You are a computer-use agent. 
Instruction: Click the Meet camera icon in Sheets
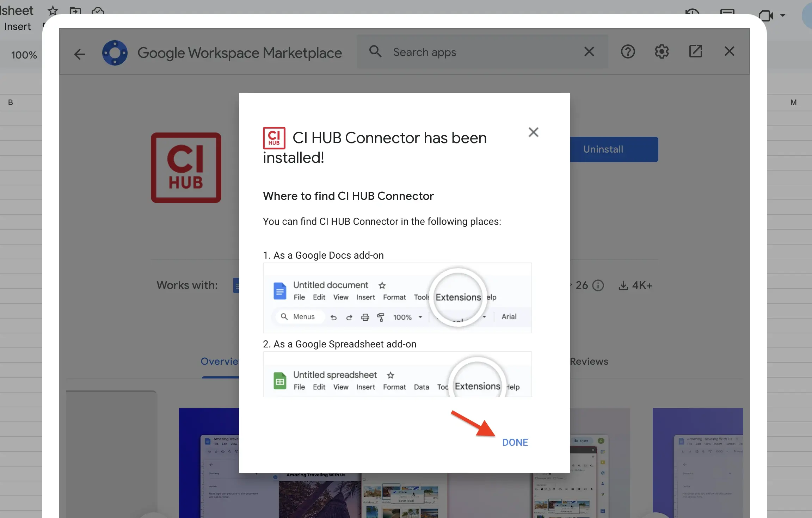click(765, 16)
